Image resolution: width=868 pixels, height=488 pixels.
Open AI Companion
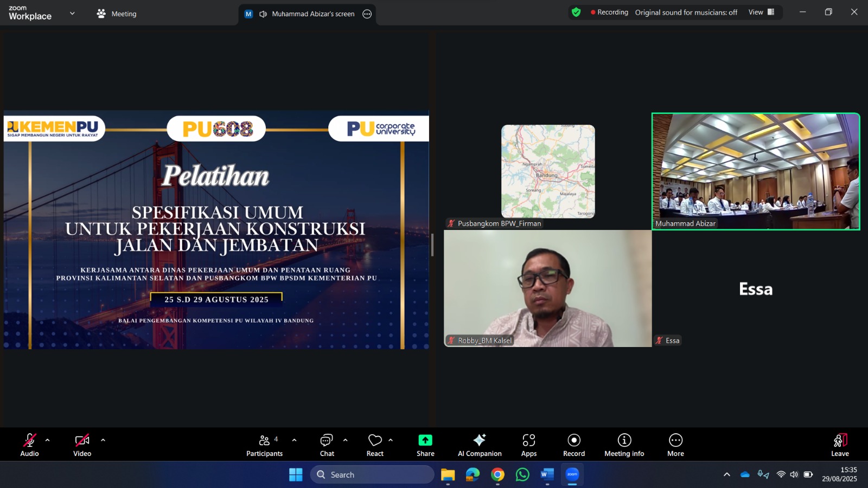click(480, 445)
